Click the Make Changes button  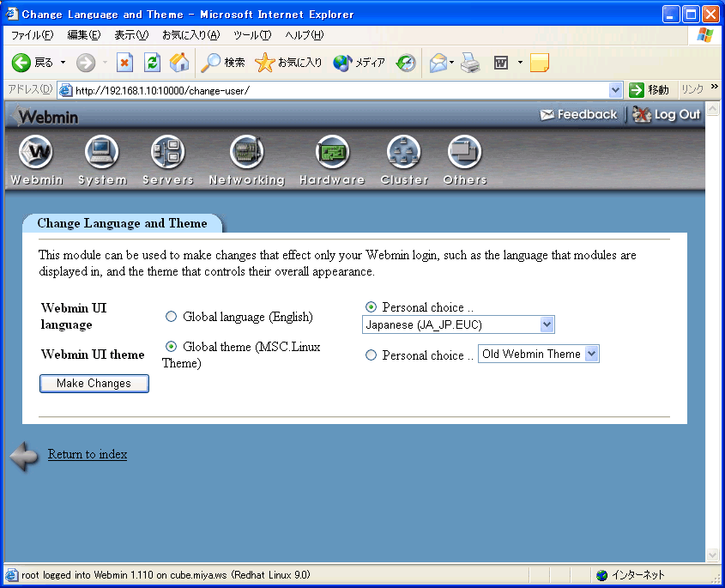point(94,384)
